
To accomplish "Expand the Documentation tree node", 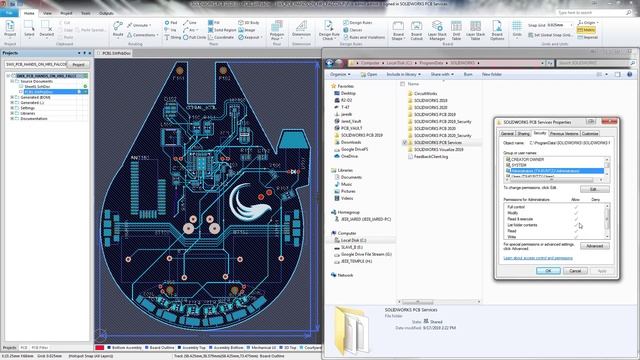I will 12,118.
